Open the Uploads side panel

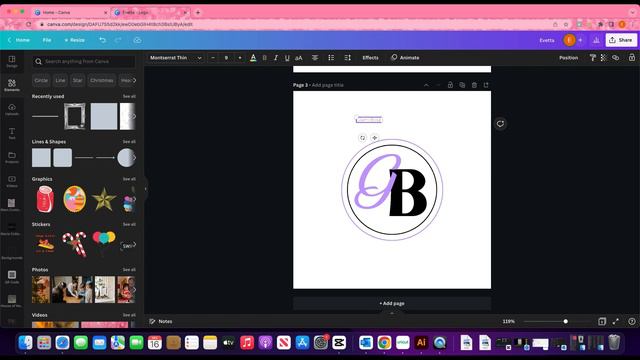[x=12, y=109]
